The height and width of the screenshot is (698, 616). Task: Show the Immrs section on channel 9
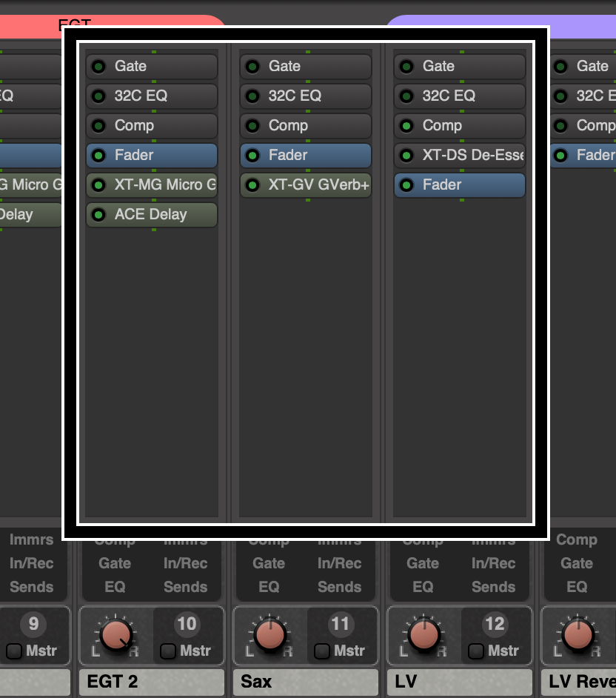32,539
